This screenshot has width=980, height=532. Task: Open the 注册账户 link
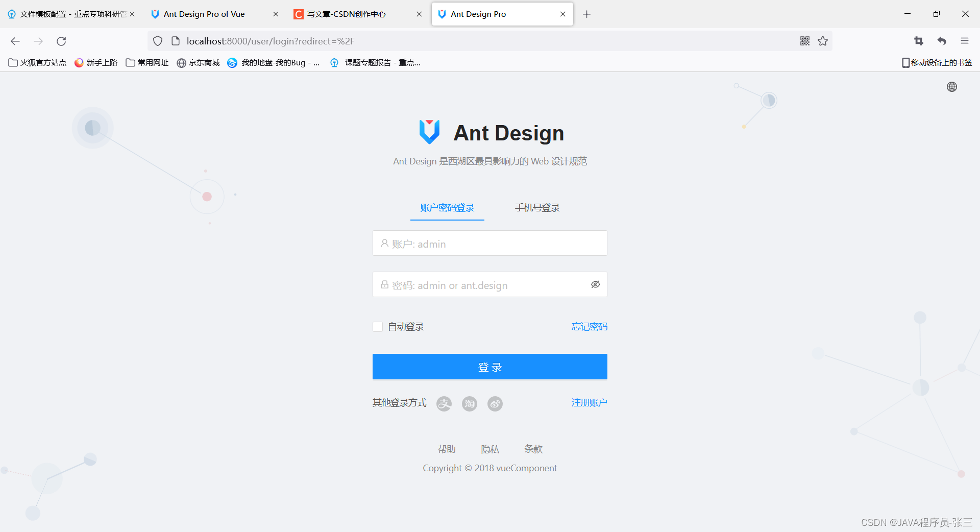point(589,403)
